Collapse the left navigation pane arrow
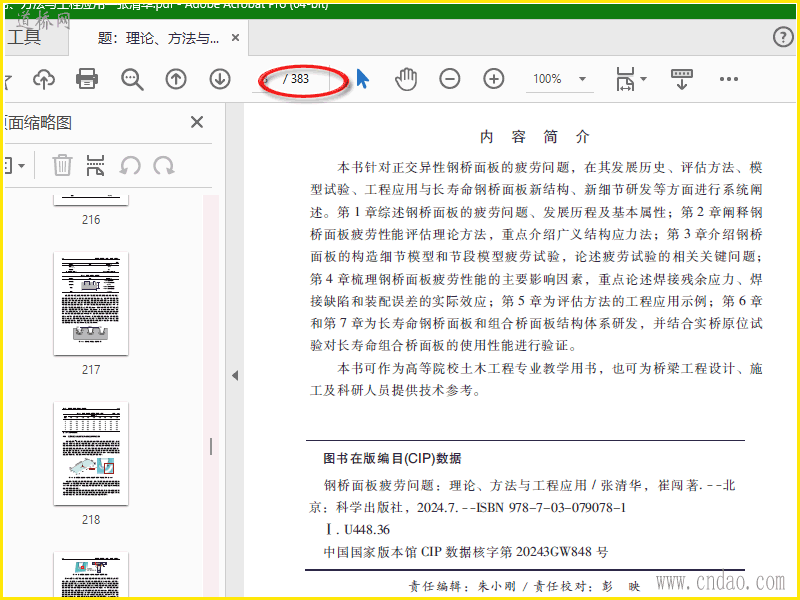The height and width of the screenshot is (600, 800). pyautogui.click(x=235, y=376)
